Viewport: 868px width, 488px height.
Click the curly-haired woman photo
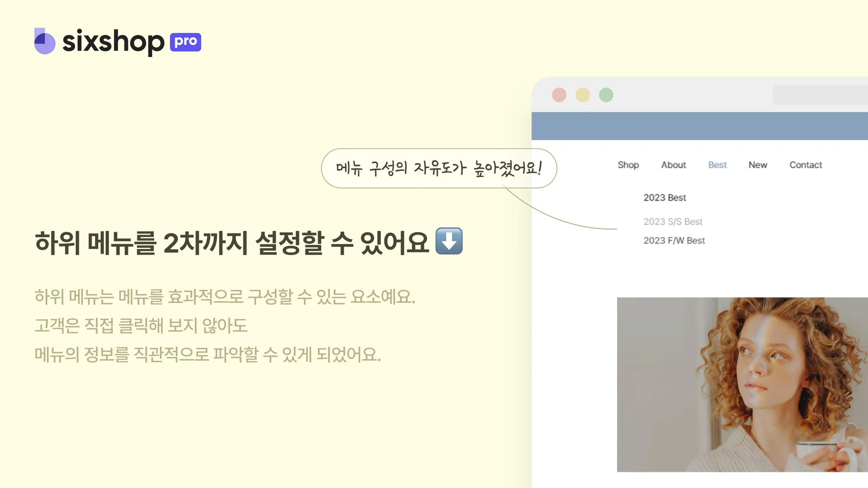(x=743, y=385)
